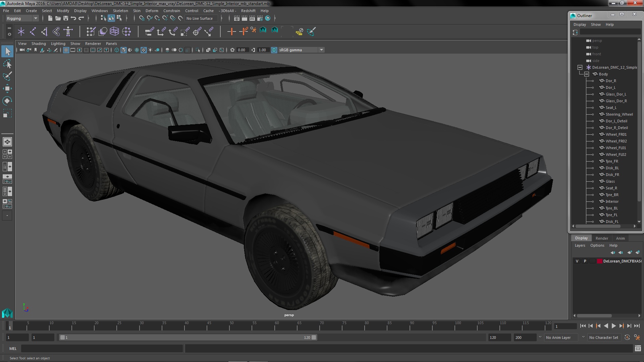The image size is (644, 362).
Task: Create a lattice deformer from shelf
Action: (114, 32)
